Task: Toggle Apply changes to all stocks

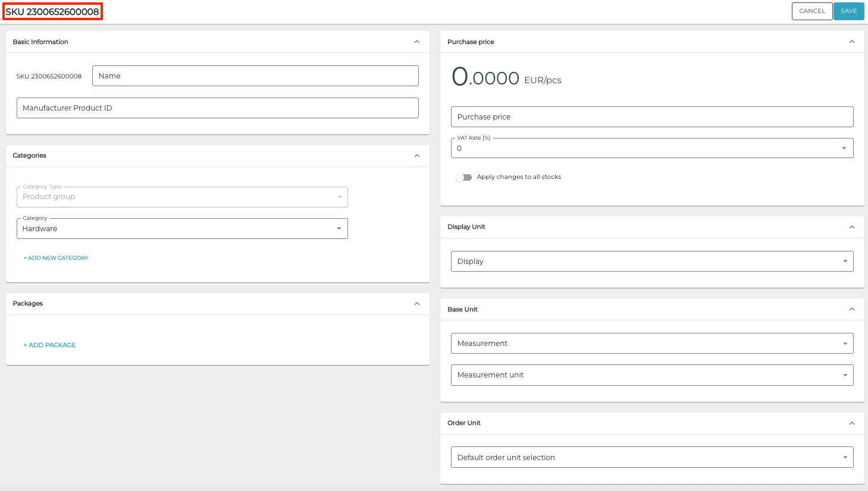Action: (x=463, y=177)
